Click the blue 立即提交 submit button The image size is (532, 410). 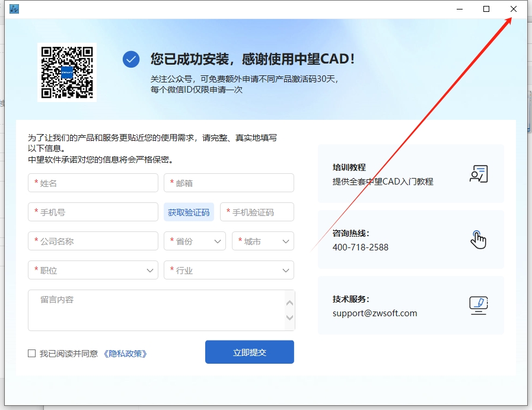pyautogui.click(x=249, y=352)
